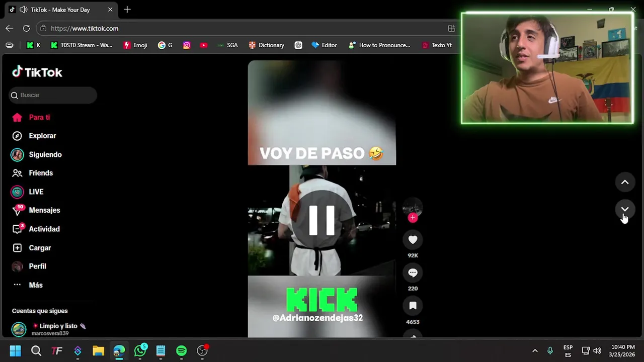Follow creator with plus button

(413, 218)
